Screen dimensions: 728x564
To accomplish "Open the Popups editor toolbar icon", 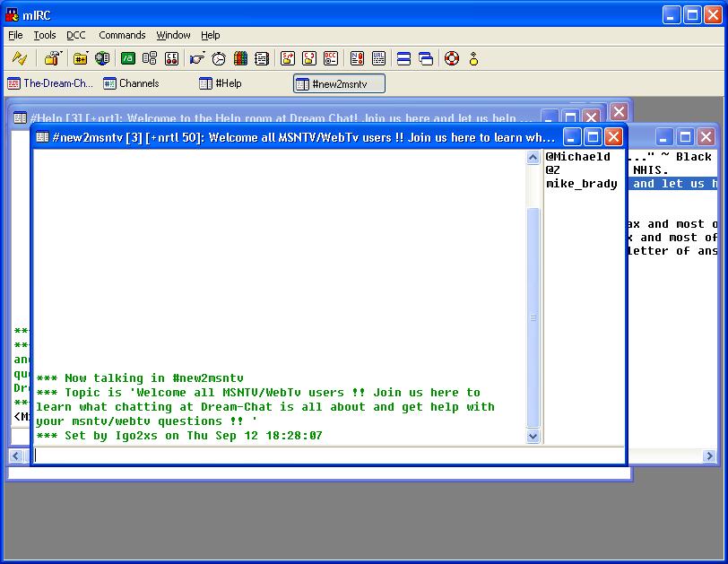I will [x=150, y=58].
